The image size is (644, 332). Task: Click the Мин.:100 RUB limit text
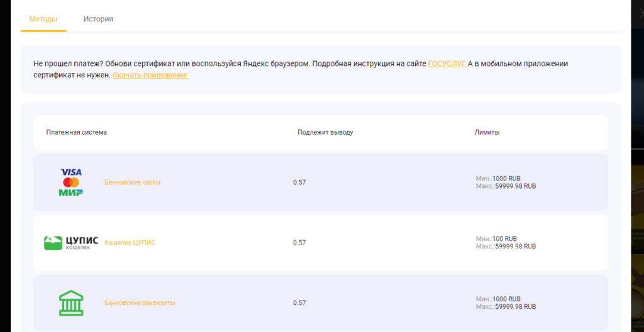point(496,239)
